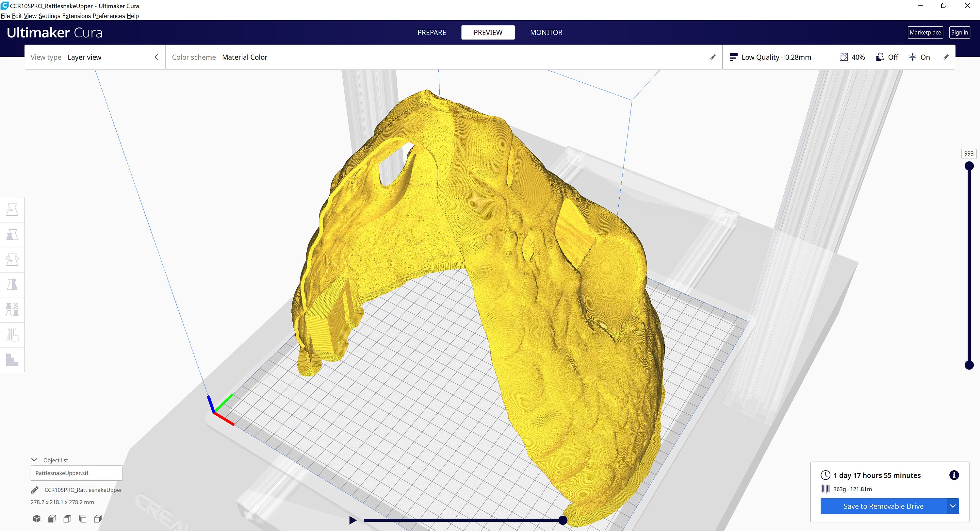This screenshot has height=531, width=980.
Task: Collapse the Object list panel
Action: tap(35, 459)
